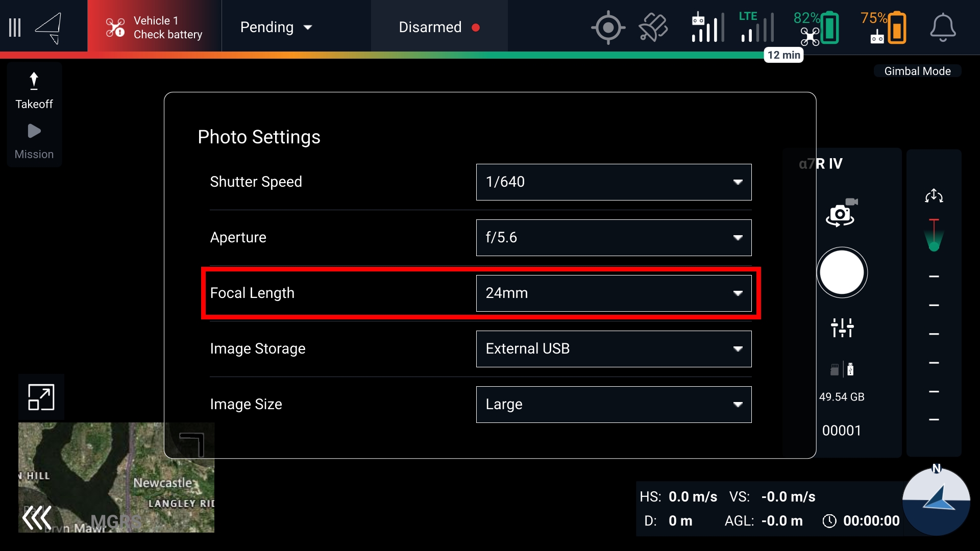The height and width of the screenshot is (551, 980).
Task: Tap the Gimbal Mode button
Action: pos(917,71)
